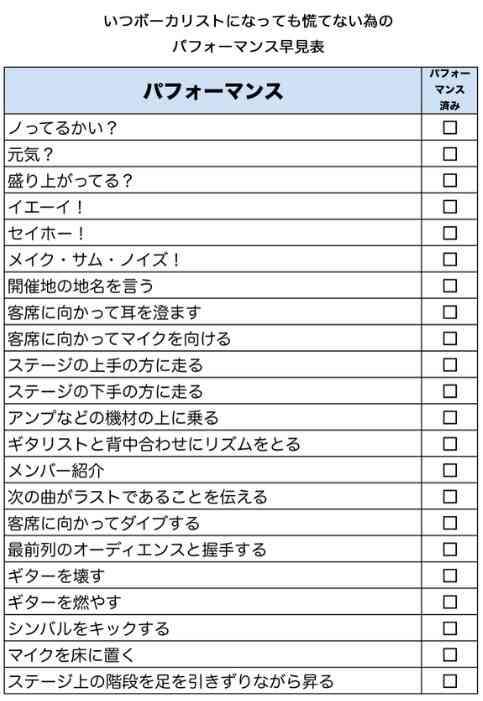Tick the セイホー! checkbox

point(449,233)
